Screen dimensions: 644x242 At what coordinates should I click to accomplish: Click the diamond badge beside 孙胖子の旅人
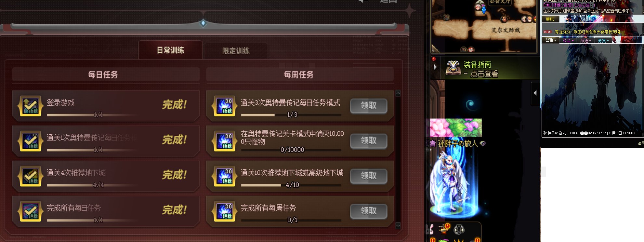pyautogui.click(x=483, y=143)
